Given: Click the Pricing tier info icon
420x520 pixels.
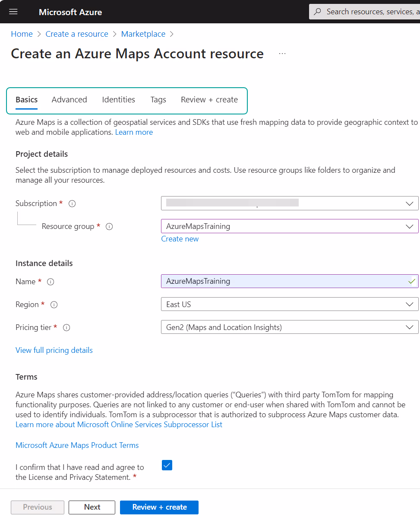Looking at the screenshot, I should (66, 327).
